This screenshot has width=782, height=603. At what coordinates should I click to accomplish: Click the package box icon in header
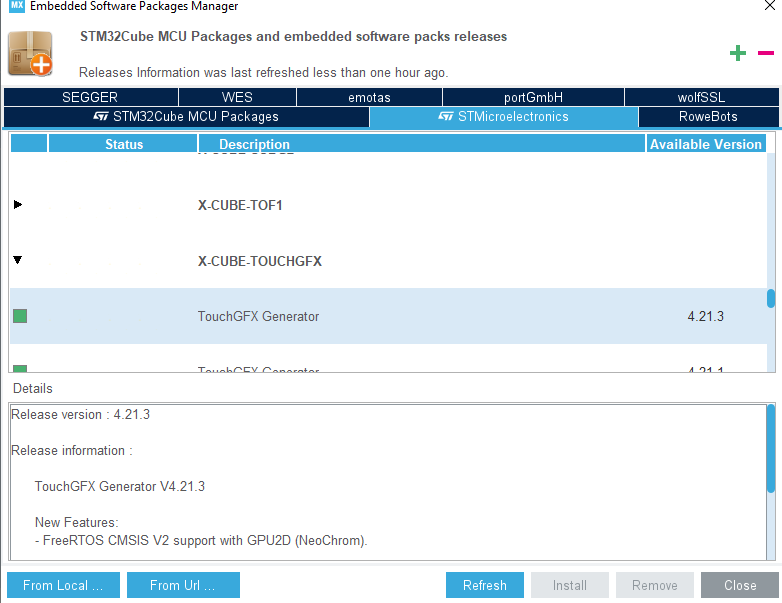point(30,53)
